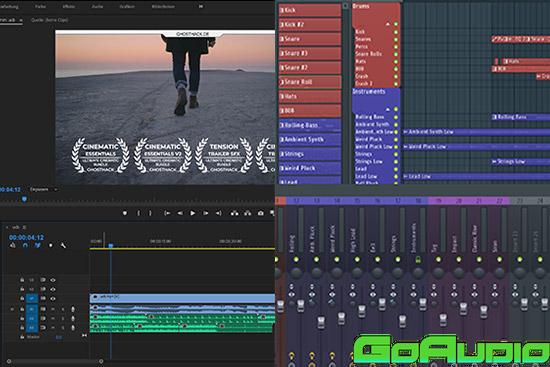550x367 pixels.
Task: Collapse the Instruments track group arrow
Action: (x=388, y=109)
